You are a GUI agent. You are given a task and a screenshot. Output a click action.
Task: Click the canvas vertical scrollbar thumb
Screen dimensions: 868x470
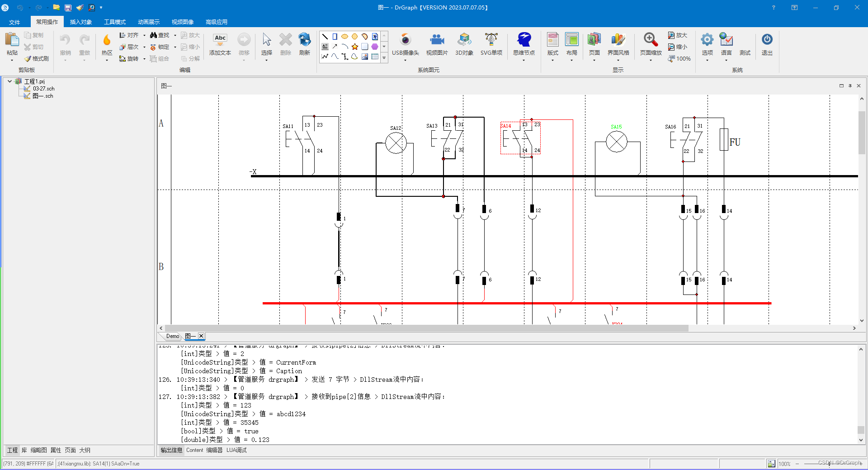click(862, 133)
